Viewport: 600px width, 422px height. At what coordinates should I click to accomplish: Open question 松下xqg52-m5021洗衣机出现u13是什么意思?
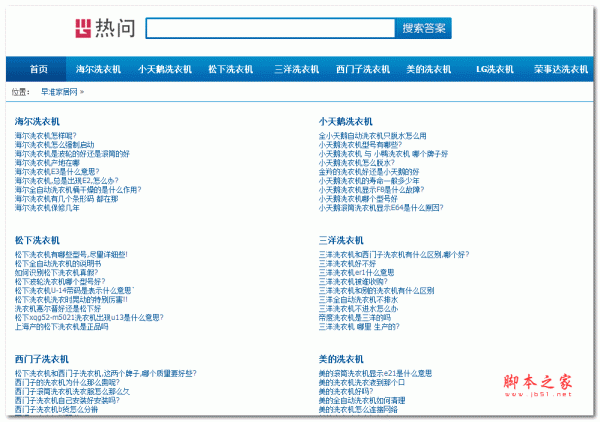89,318
